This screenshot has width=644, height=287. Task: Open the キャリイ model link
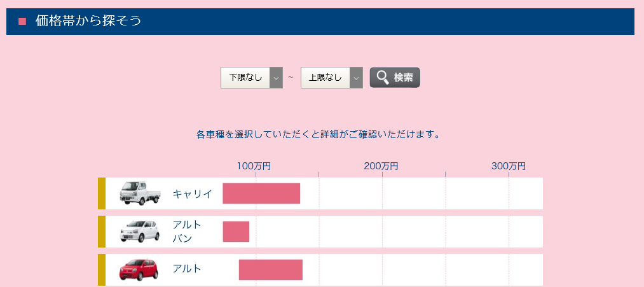(192, 193)
